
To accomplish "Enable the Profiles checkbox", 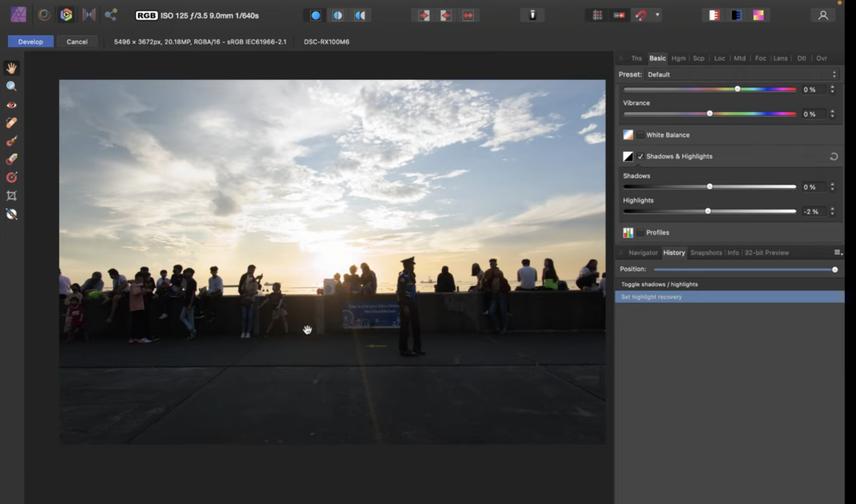I will point(640,233).
